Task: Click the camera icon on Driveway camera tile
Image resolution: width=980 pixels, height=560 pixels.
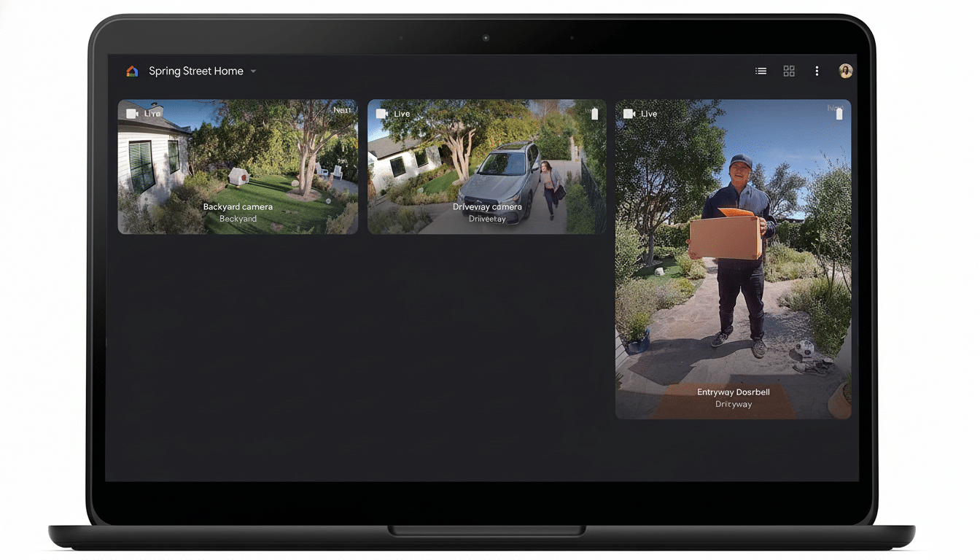Action: [x=381, y=112]
